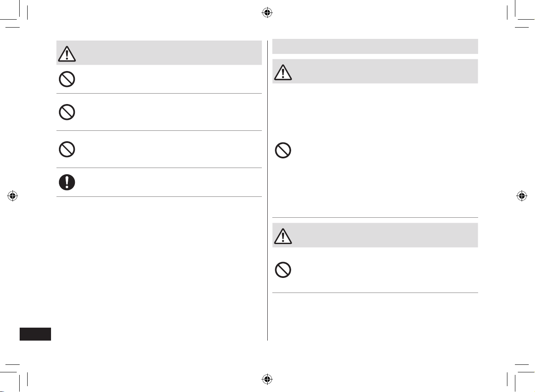Select prohibition symbol in right column upper section
Viewport: 535px width, 392px height.
283,150
